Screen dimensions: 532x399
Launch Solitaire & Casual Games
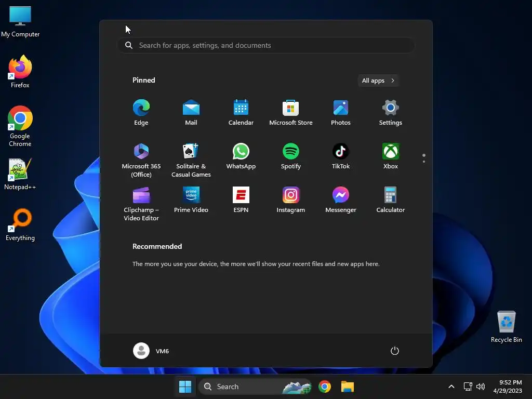click(x=191, y=160)
